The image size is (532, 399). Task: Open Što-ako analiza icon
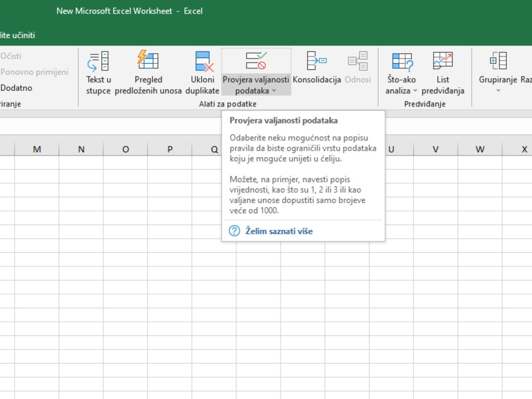coord(402,61)
